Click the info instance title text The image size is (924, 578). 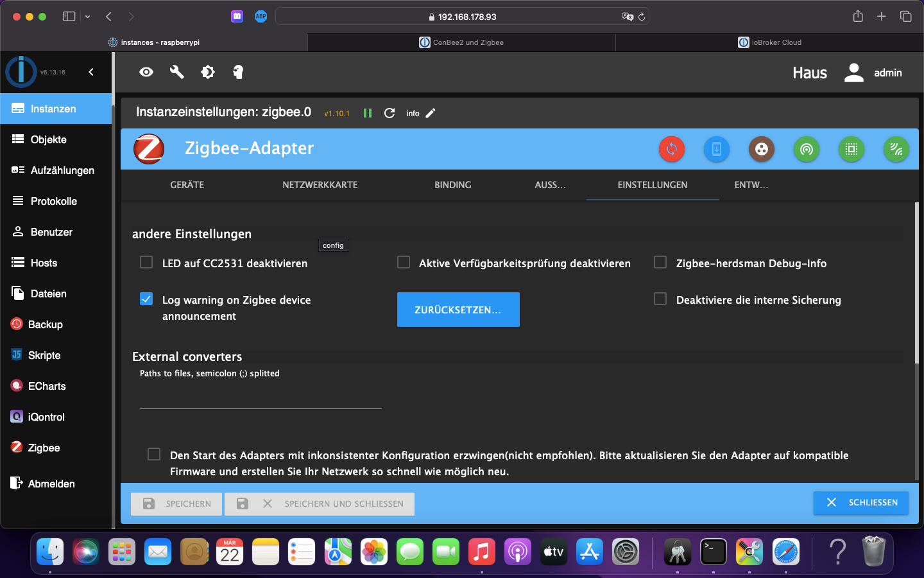[413, 114]
